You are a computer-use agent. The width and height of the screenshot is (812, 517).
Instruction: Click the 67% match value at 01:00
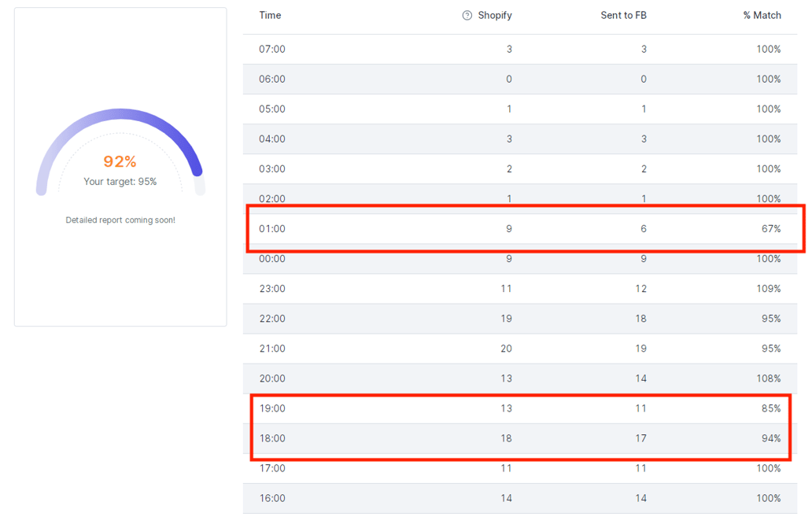pos(771,229)
